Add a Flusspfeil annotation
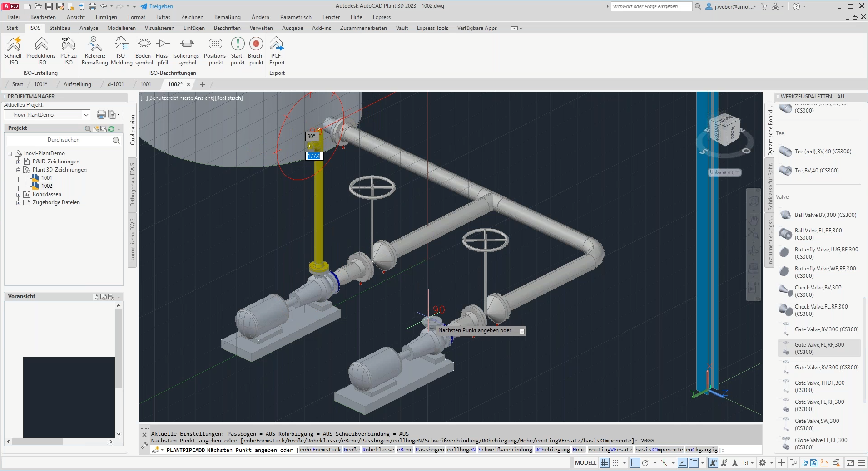The width and height of the screenshot is (868, 471). tap(163, 51)
